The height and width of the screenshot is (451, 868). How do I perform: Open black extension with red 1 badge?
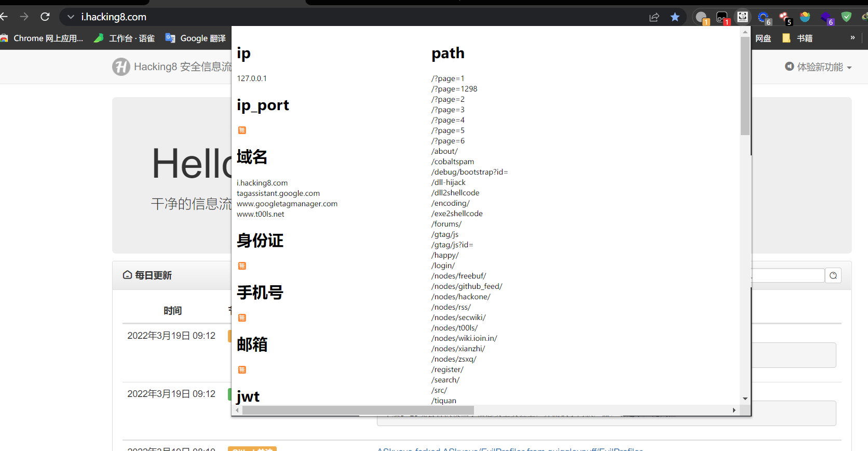tap(723, 18)
